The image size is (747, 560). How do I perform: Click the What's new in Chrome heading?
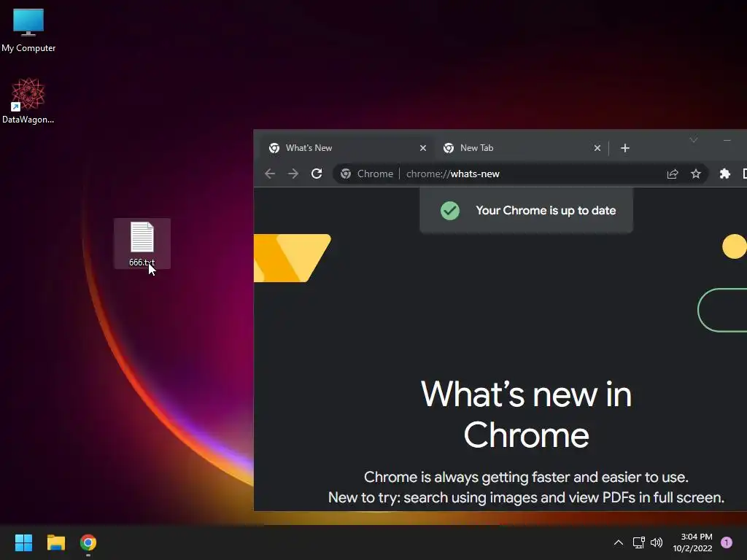[x=526, y=415]
